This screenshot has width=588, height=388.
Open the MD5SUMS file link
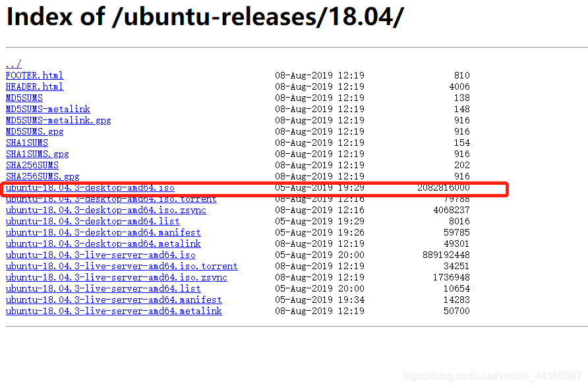[x=24, y=98]
